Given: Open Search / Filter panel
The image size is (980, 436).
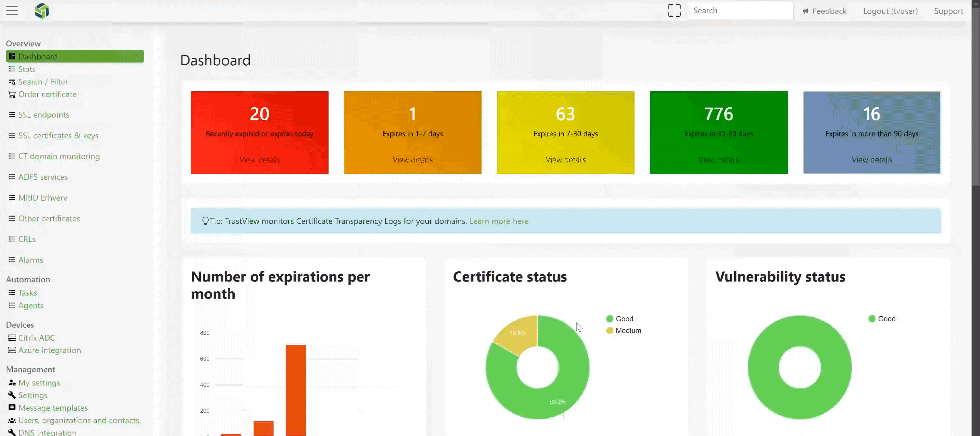Looking at the screenshot, I should (42, 81).
